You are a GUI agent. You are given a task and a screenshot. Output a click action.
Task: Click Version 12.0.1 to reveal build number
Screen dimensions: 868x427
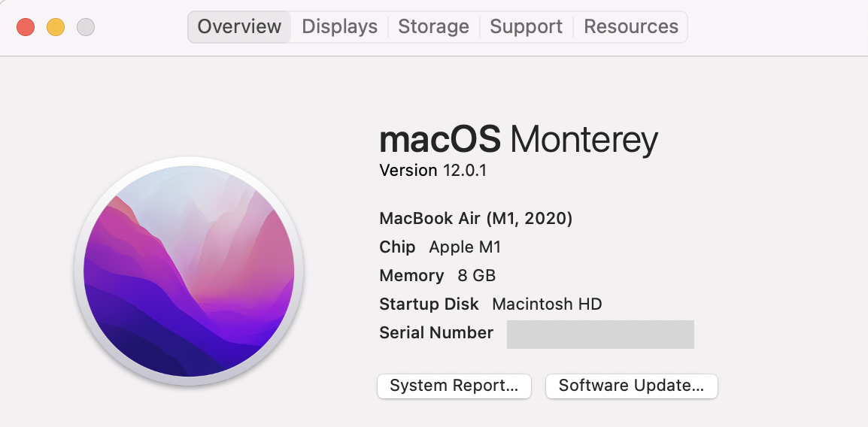coord(433,171)
